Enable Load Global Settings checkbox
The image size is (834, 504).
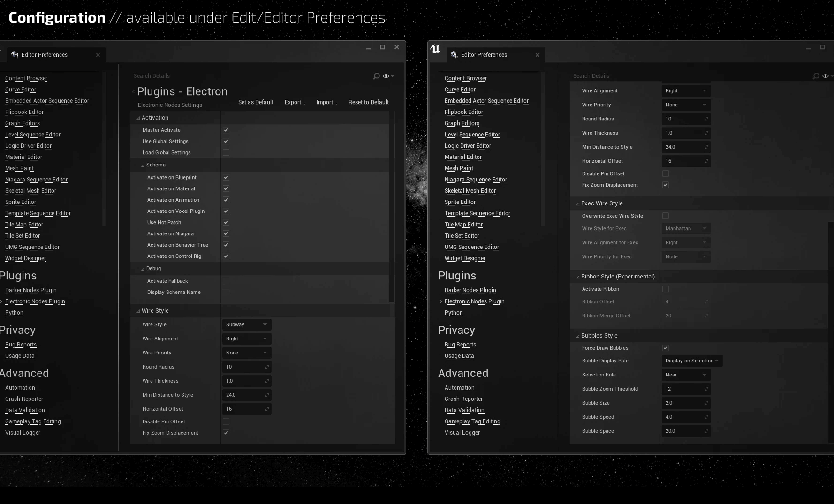[x=226, y=152]
